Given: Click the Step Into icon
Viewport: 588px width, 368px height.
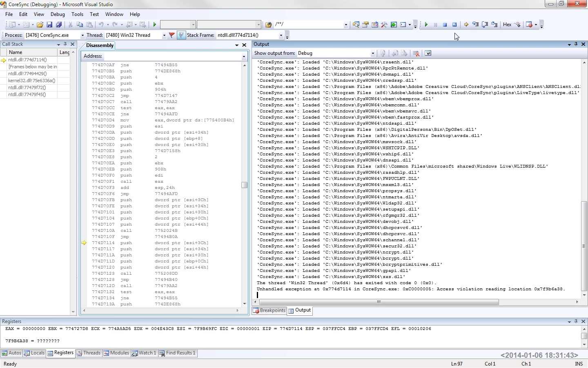Looking at the screenshot, I should coord(476,25).
